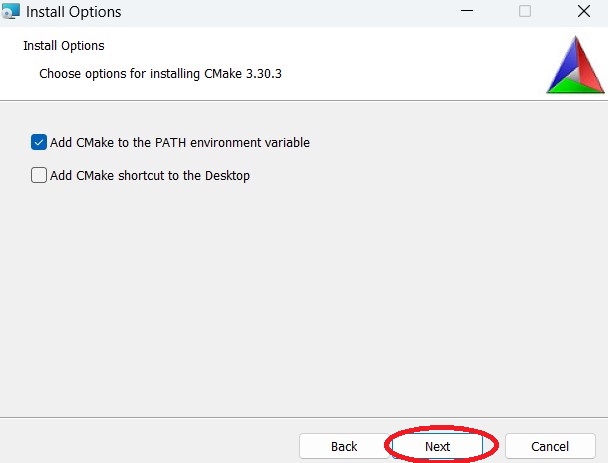Viewport: 608px width, 463px height.
Task: Close the Install Options installer window
Action: [x=584, y=12]
